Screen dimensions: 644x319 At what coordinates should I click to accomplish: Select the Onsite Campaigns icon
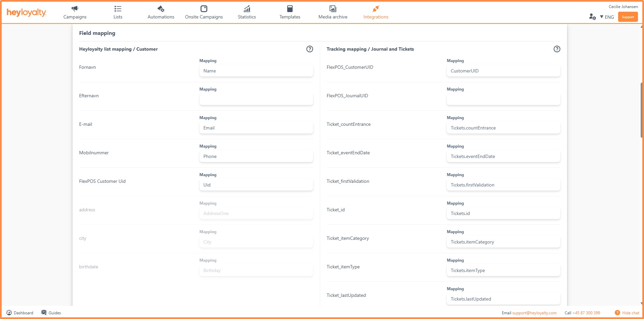coord(204,9)
